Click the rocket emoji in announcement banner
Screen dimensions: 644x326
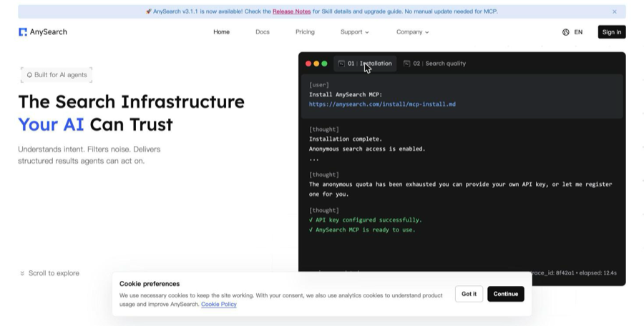point(149,11)
